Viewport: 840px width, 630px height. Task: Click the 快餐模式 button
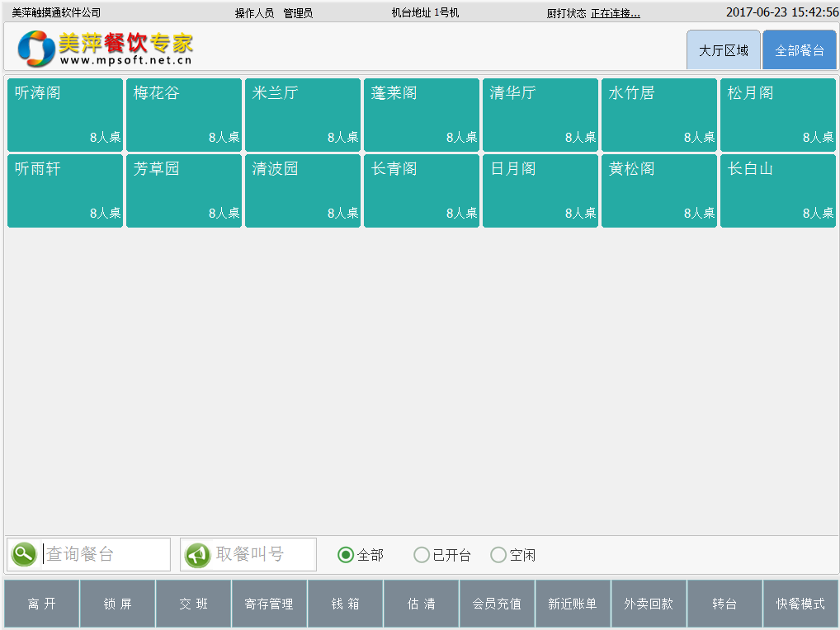click(800, 604)
